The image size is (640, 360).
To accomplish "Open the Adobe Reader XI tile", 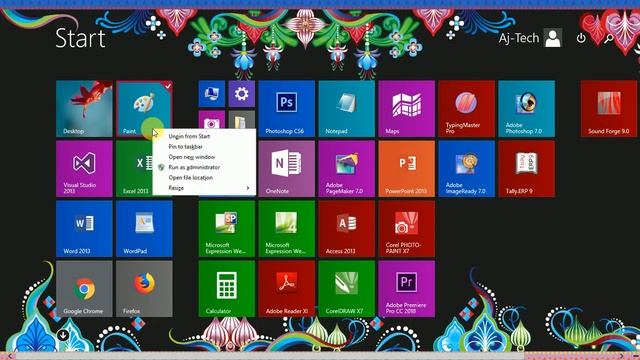I will 287,289.
